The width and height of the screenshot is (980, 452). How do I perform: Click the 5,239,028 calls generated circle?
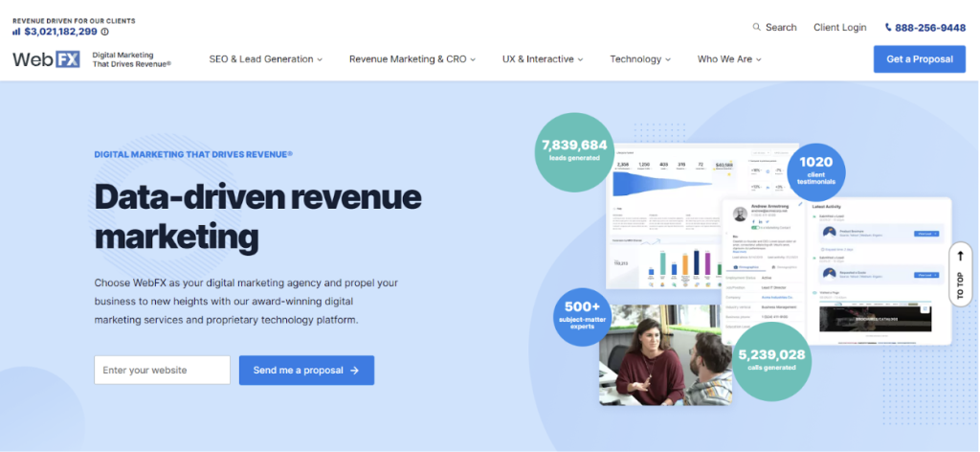(x=771, y=361)
